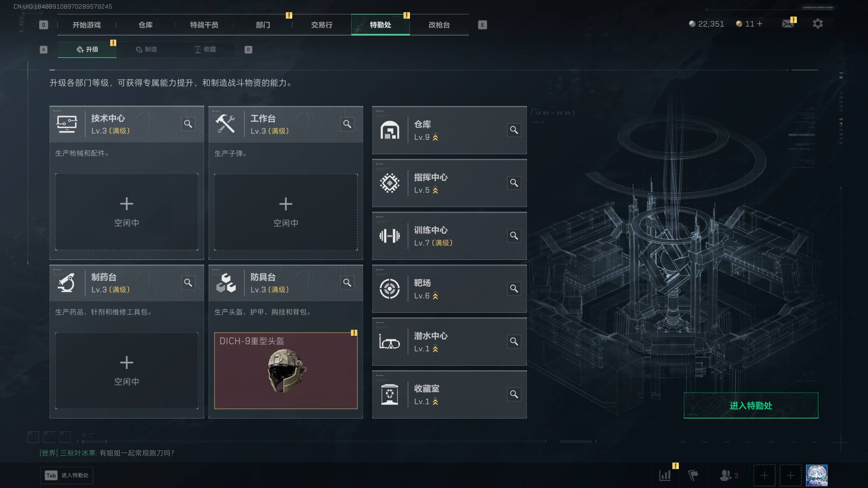Viewport: 868px width, 488px height.
Task: Expand the 指挥中心 Lv.5 upgrade card
Action: [449, 183]
